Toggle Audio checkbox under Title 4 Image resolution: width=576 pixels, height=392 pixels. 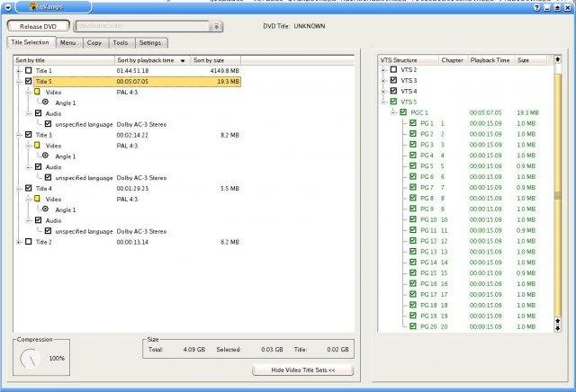38,220
